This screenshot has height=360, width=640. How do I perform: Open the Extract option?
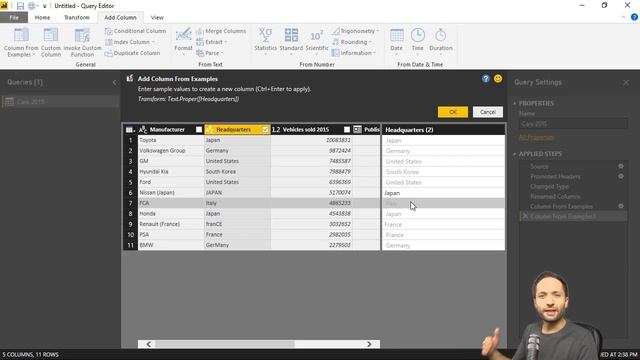(211, 42)
